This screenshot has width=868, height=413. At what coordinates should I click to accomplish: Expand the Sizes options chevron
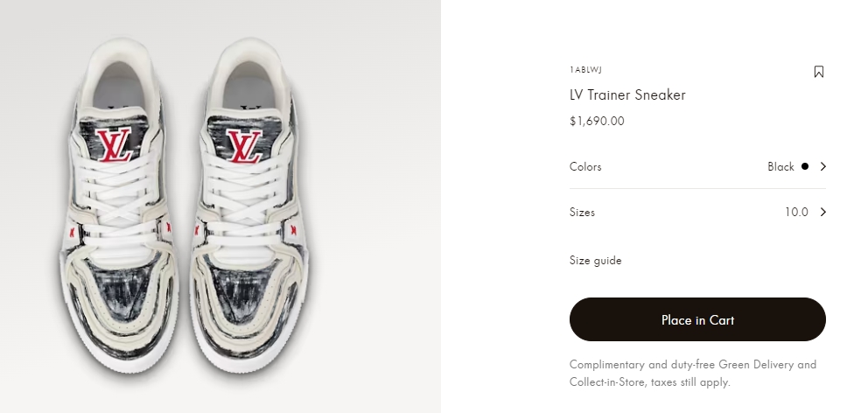[822, 212]
